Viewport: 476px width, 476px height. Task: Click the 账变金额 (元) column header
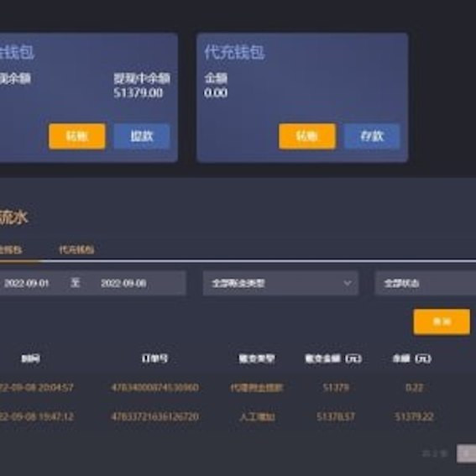[333, 358]
